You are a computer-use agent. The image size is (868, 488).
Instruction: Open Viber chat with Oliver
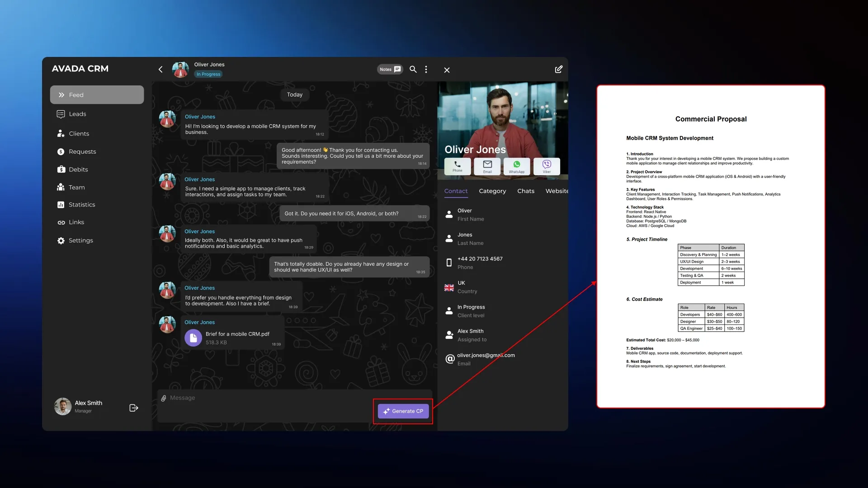pos(547,166)
